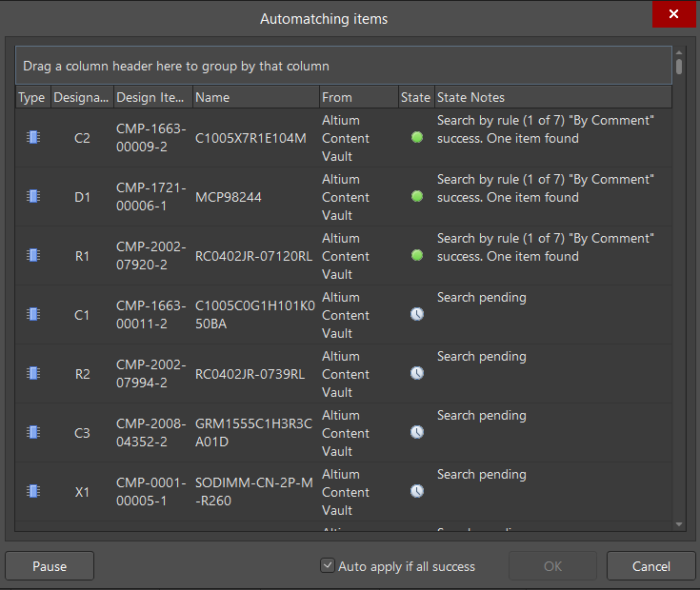Click the scrollbar up arrow
Image resolution: width=700 pixels, height=590 pixels.
point(679,52)
